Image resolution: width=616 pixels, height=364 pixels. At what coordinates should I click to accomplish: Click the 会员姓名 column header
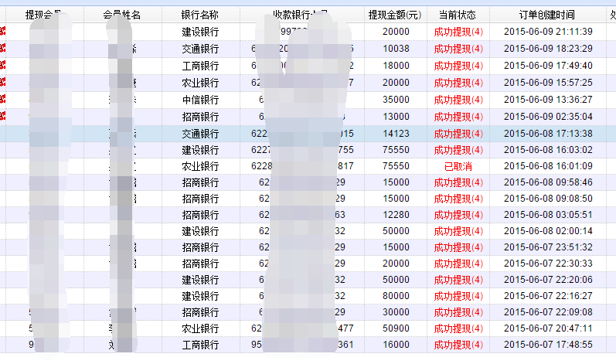click(122, 15)
